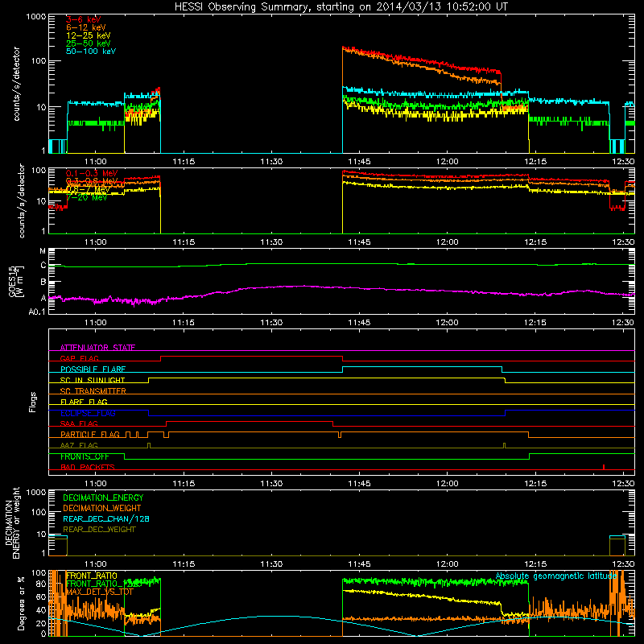Click the HESSI Observing Summary title

[x=341, y=6]
